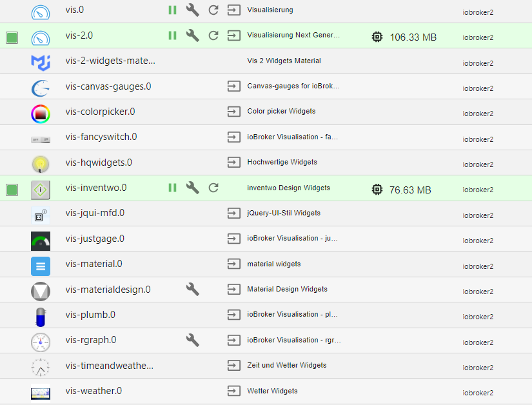Open link icon for vis-materialdesign.0

pos(234,289)
